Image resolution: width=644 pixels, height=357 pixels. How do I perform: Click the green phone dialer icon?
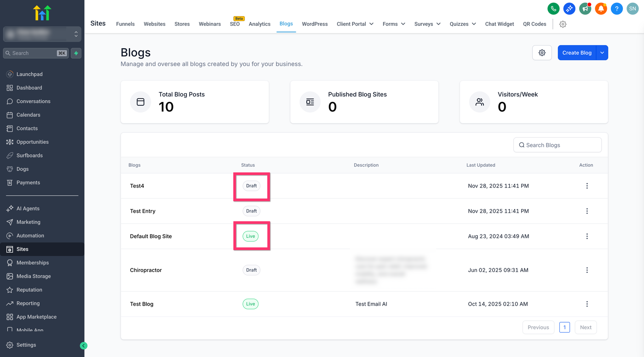[553, 8]
